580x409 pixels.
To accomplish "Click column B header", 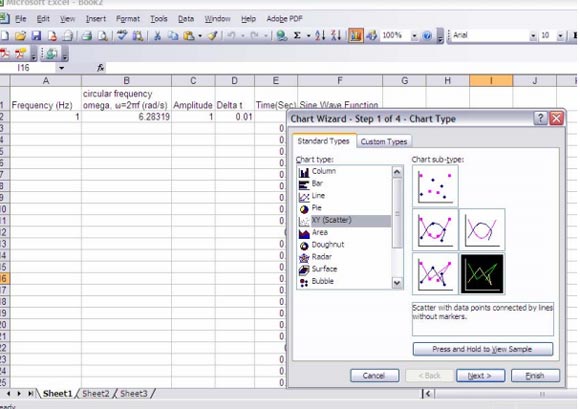I will click(x=126, y=81).
